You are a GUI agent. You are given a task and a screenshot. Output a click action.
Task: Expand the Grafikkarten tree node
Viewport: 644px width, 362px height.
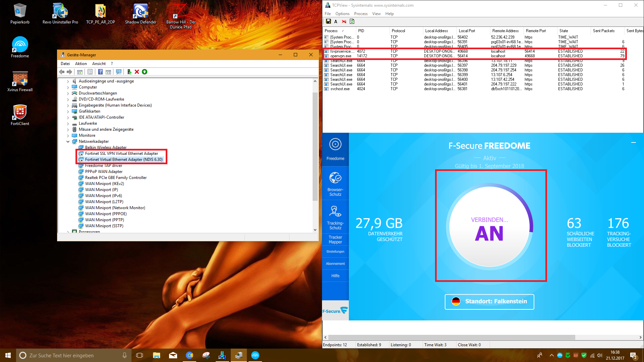(68, 111)
